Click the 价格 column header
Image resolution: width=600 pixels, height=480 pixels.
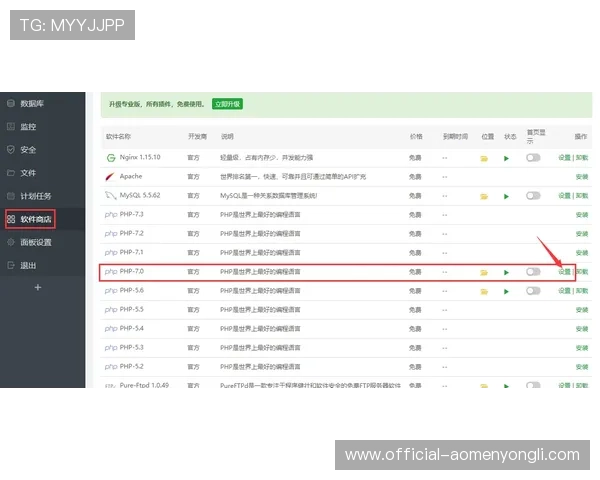click(x=416, y=137)
